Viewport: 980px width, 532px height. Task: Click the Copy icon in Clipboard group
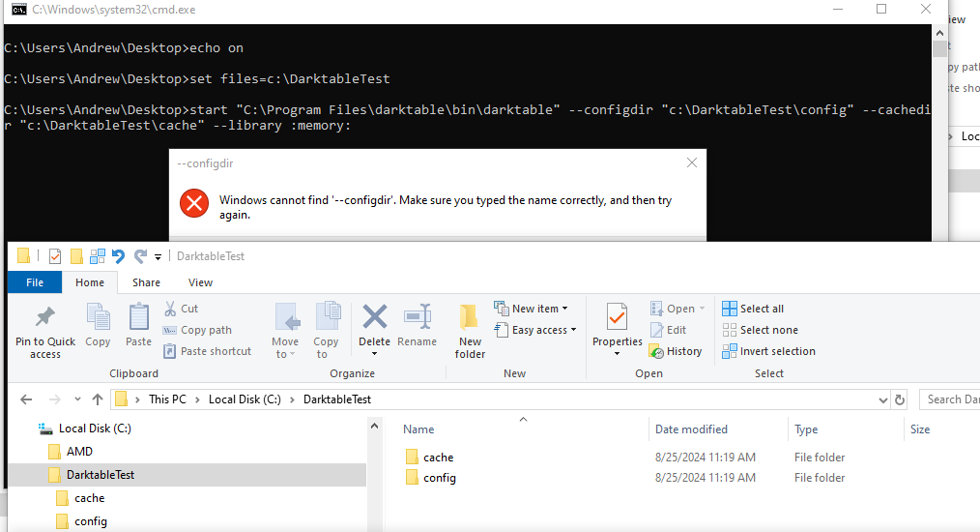[x=98, y=318]
